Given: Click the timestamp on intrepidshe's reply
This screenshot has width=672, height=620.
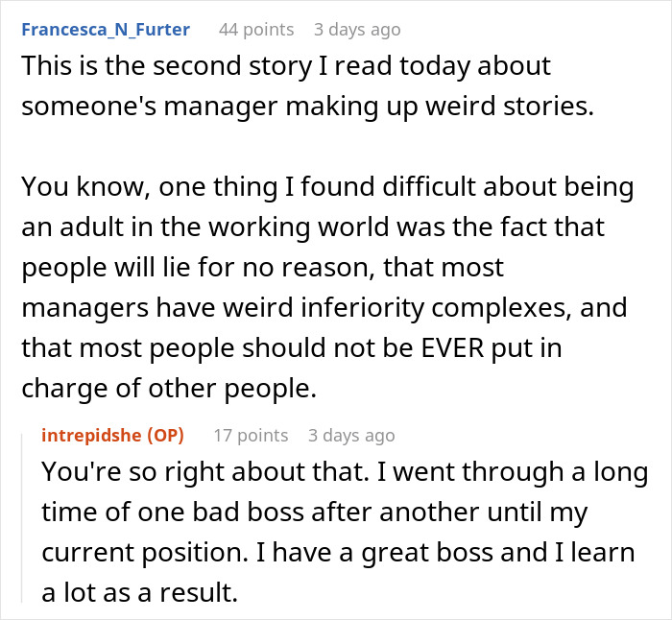Looking at the screenshot, I should click(x=350, y=435).
